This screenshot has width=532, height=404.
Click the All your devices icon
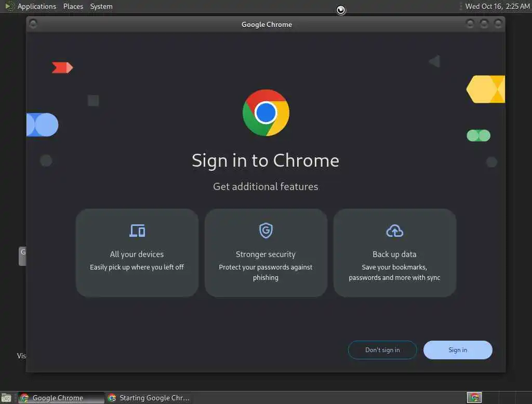coord(137,231)
